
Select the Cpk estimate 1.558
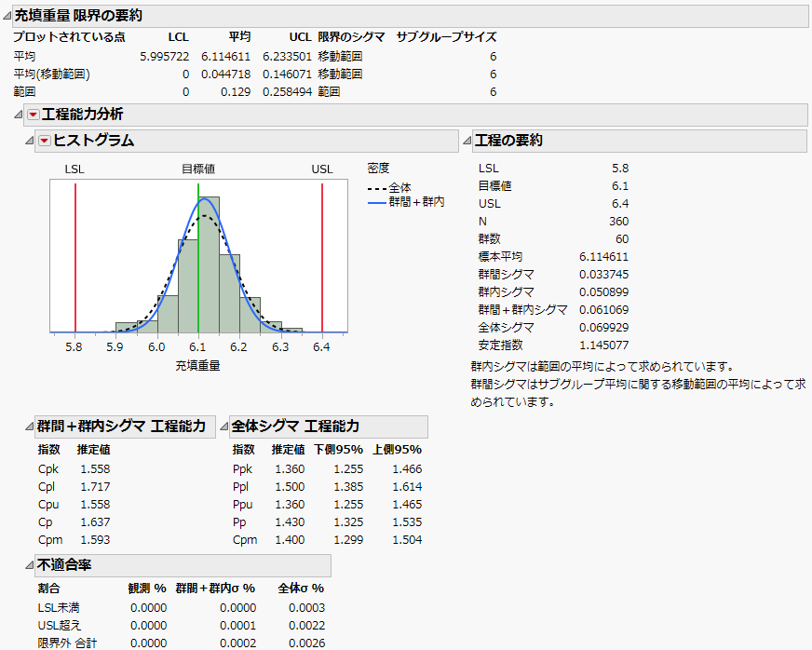pyautogui.click(x=95, y=469)
